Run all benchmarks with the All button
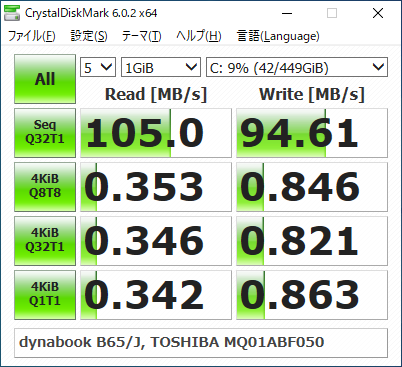The width and height of the screenshot is (402, 367). click(45, 79)
